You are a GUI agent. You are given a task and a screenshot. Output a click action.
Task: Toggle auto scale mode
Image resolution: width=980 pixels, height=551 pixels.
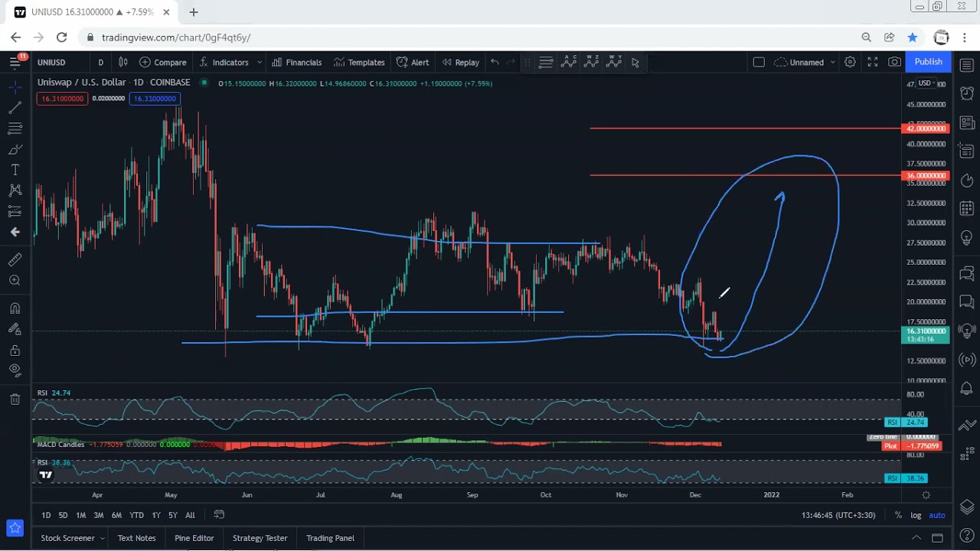coord(937,515)
